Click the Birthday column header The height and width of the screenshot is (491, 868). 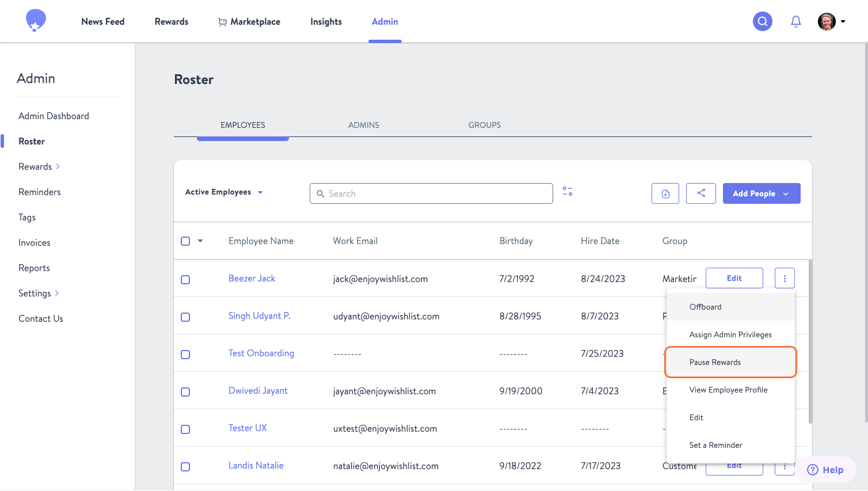[x=516, y=241]
